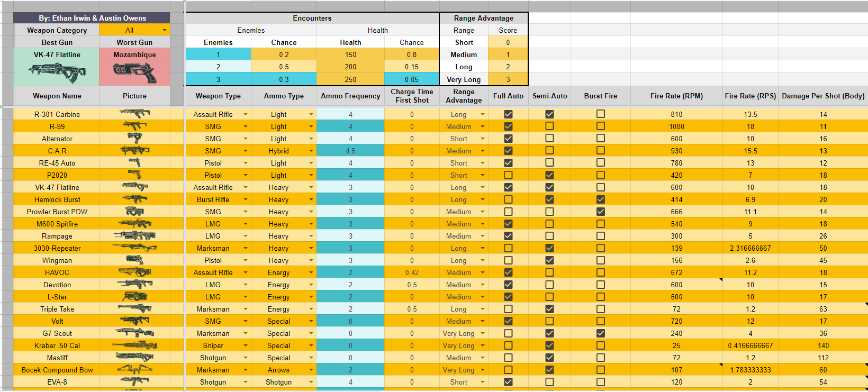
Task: Click the 3030-Repeater weapon picture
Action: click(x=134, y=247)
